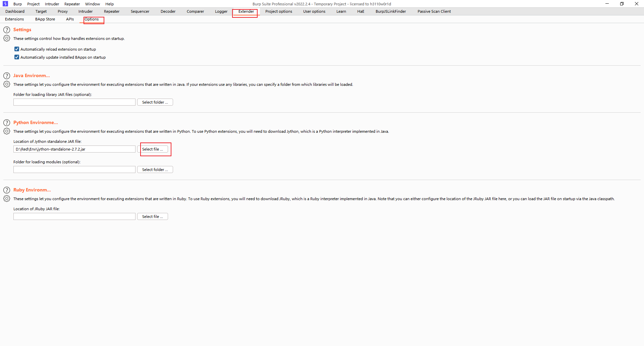Image resolution: width=644 pixels, height=346 pixels.
Task: Open the Window menu
Action: [x=92, y=4]
